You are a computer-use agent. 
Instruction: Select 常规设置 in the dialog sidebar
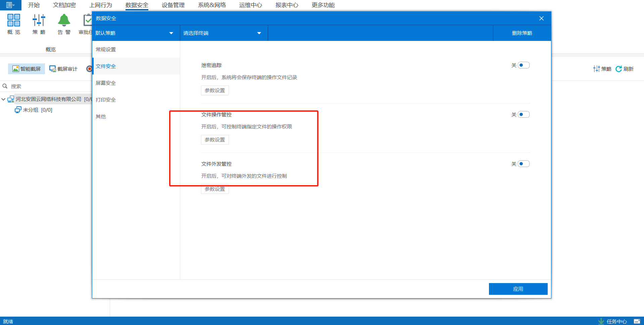(136, 49)
